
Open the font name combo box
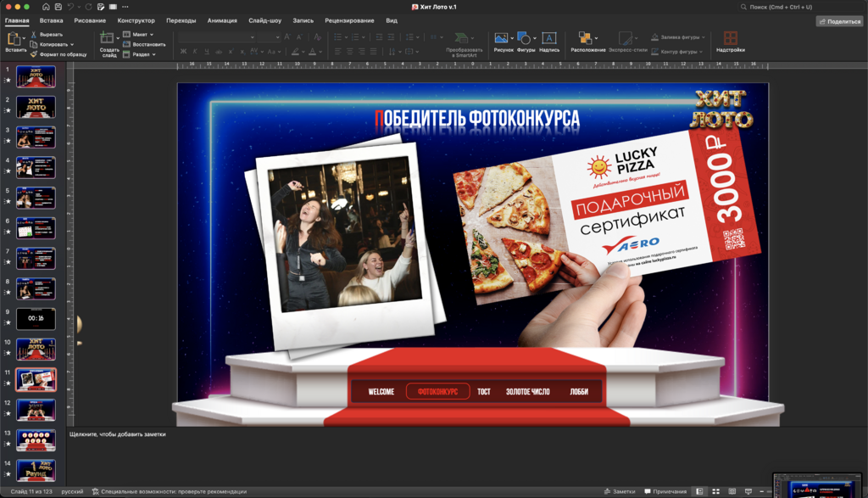click(x=216, y=37)
